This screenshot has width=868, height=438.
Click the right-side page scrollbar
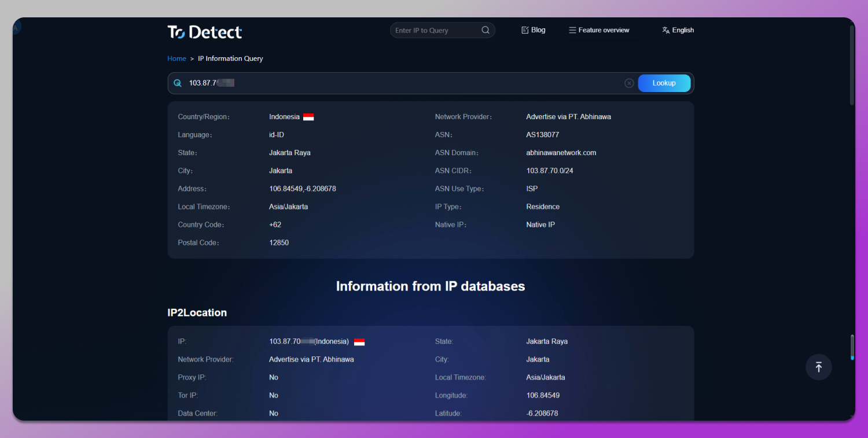[x=851, y=347]
